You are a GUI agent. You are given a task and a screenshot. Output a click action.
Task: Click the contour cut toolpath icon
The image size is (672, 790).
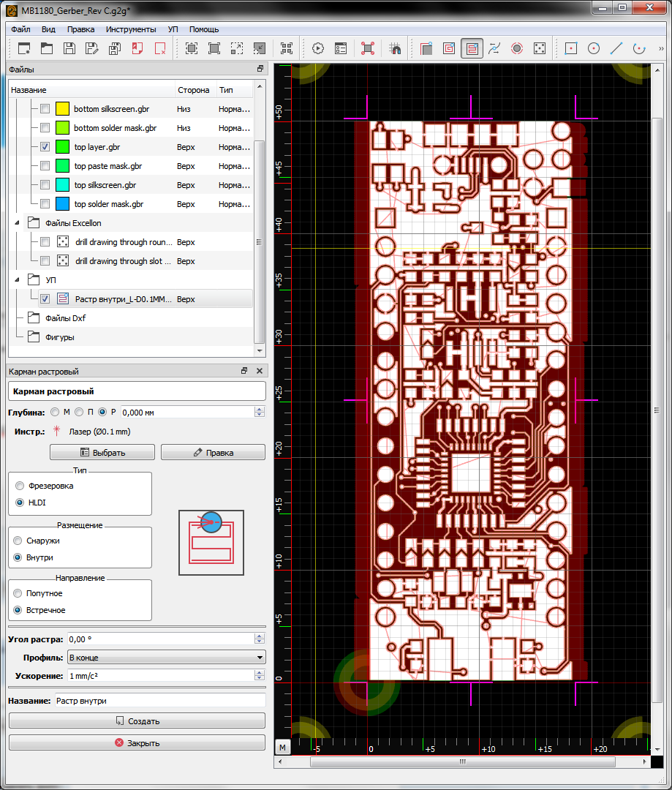pyautogui.click(x=427, y=48)
